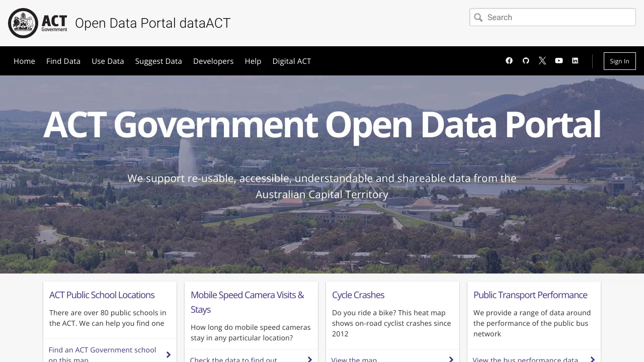Open the Mobile Speed Camera Visits & Stays title
The image size is (644, 362).
tap(248, 302)
